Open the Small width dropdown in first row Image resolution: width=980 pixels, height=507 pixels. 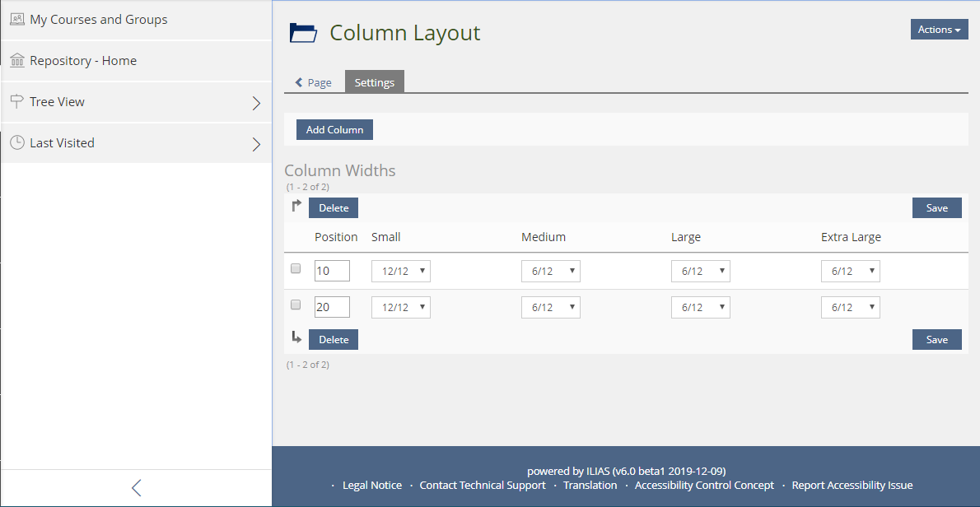point(400,272)
